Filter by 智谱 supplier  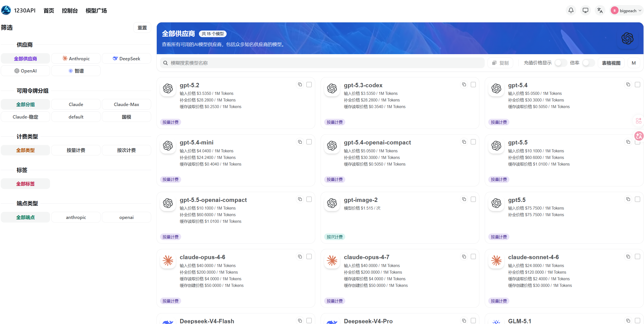tap(76, 71)
